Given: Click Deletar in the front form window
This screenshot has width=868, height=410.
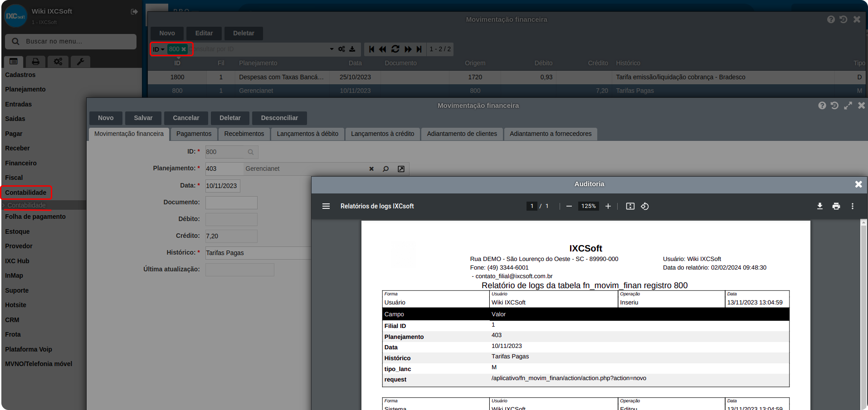Looking at the screenshot, I should 230,118.
